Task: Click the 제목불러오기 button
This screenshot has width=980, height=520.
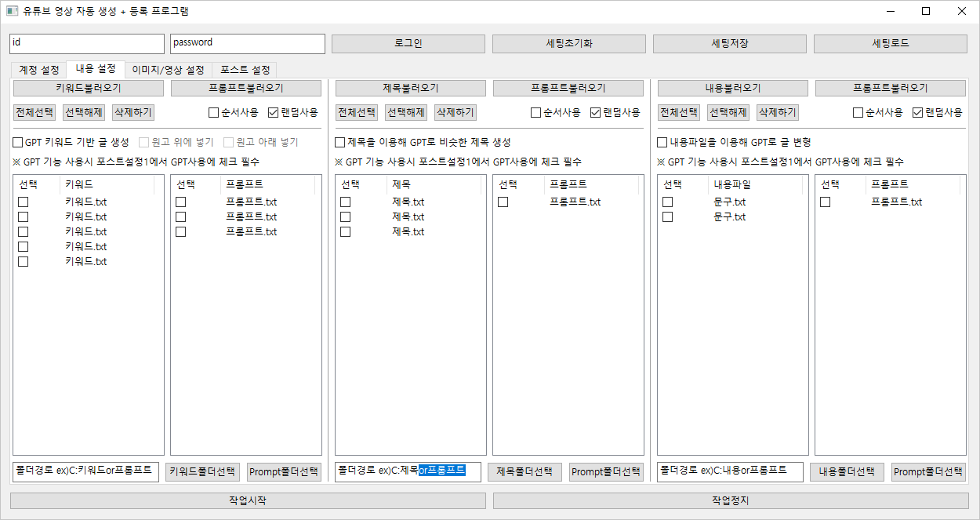Action: point(410,89)
